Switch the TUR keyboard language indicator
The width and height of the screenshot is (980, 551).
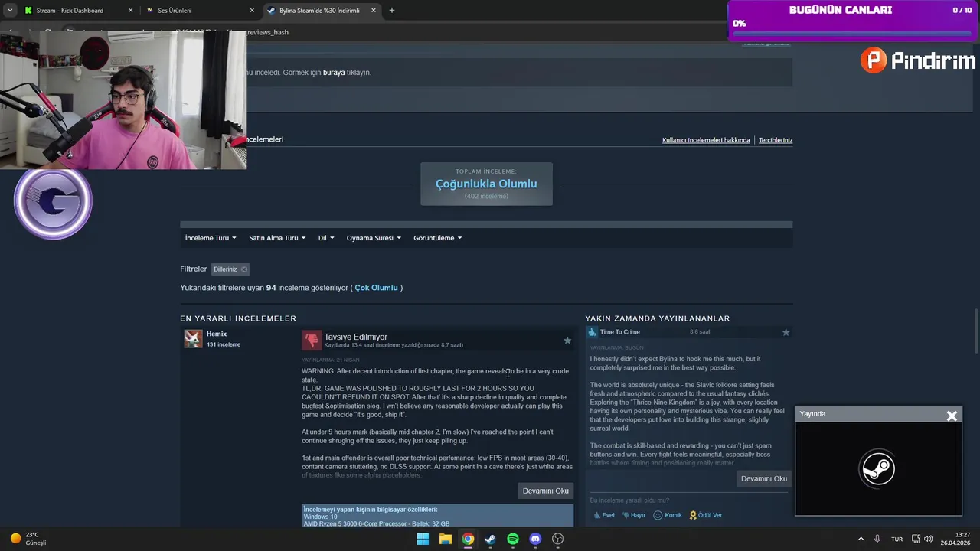point(897,539)
